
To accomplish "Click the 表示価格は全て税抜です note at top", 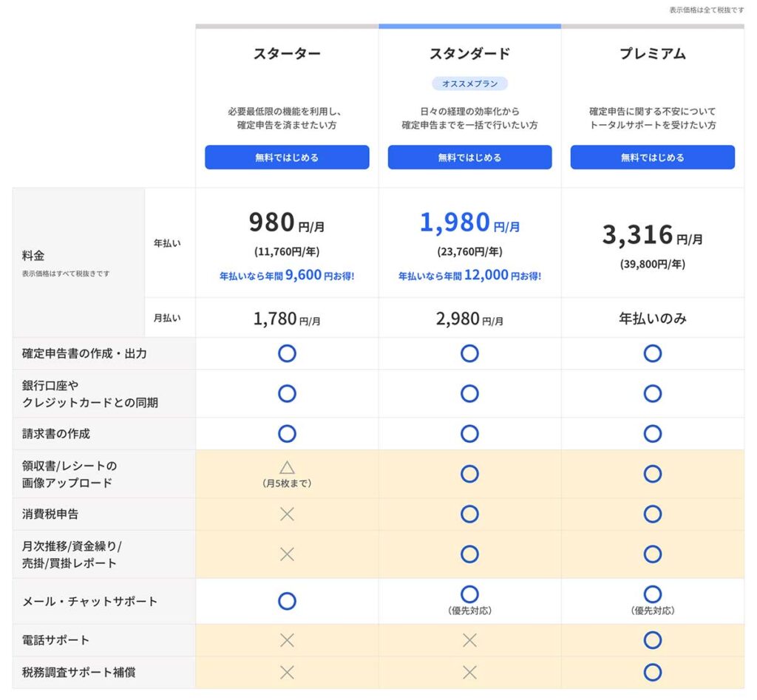I will point(706,10).
